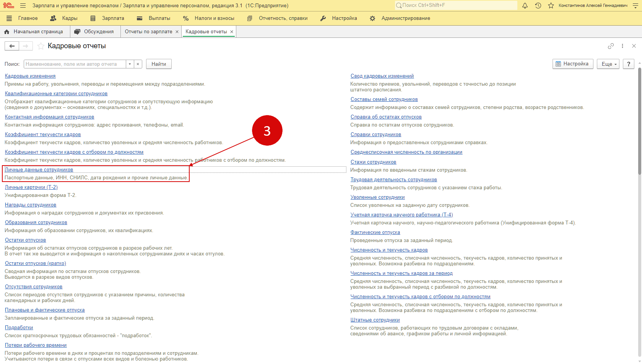Open Остатки отпусков report link
This screenshot has height=364, width=642.
tap(25, 240)
